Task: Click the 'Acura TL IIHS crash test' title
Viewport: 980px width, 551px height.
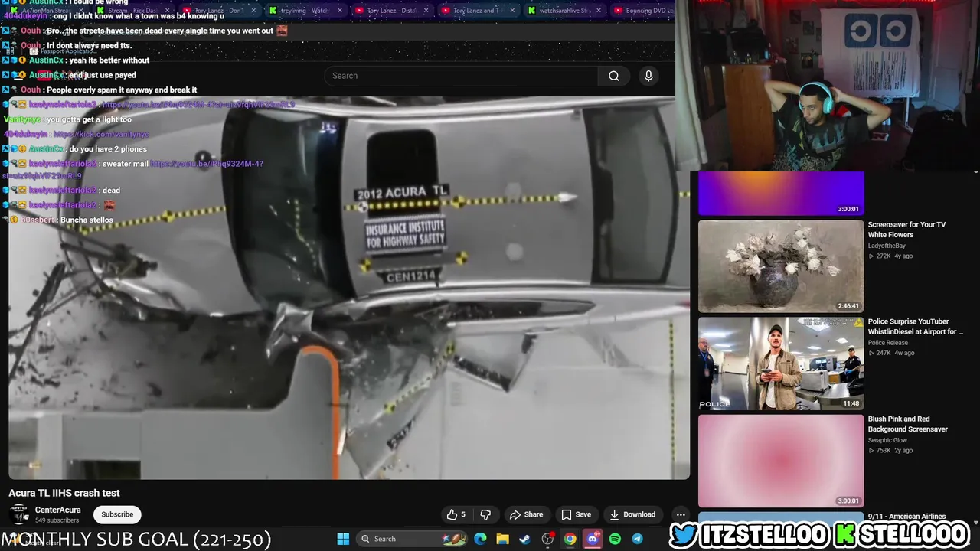Action: [64, 493]
